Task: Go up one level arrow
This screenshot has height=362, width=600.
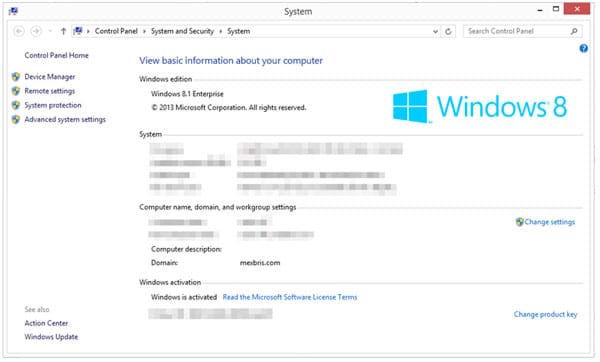Action: click(x=64, y=31)
